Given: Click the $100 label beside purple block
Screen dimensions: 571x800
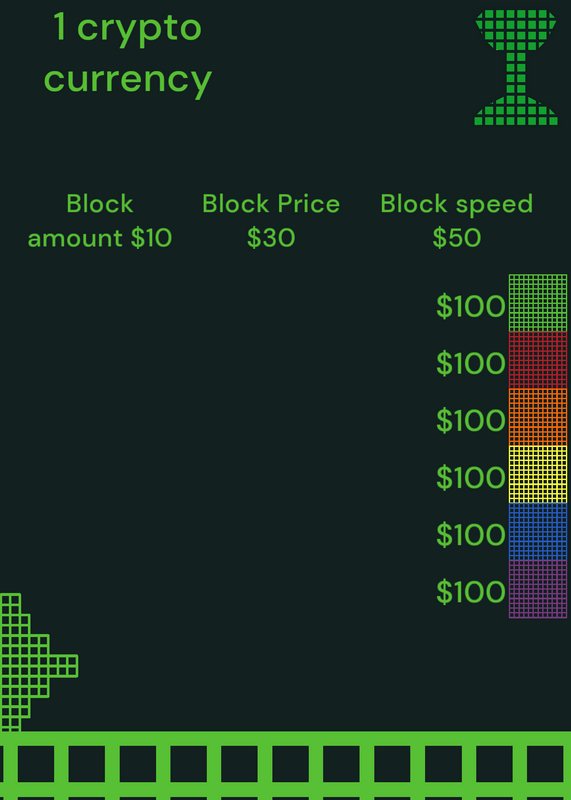Looking at the screenshot, I should [470, 592].
